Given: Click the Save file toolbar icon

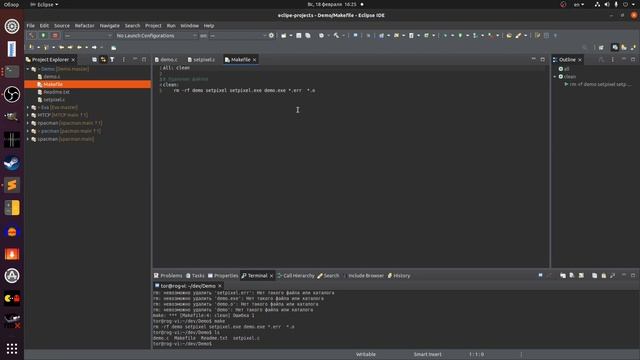Looking at the screenshot, I should (299, 36).
